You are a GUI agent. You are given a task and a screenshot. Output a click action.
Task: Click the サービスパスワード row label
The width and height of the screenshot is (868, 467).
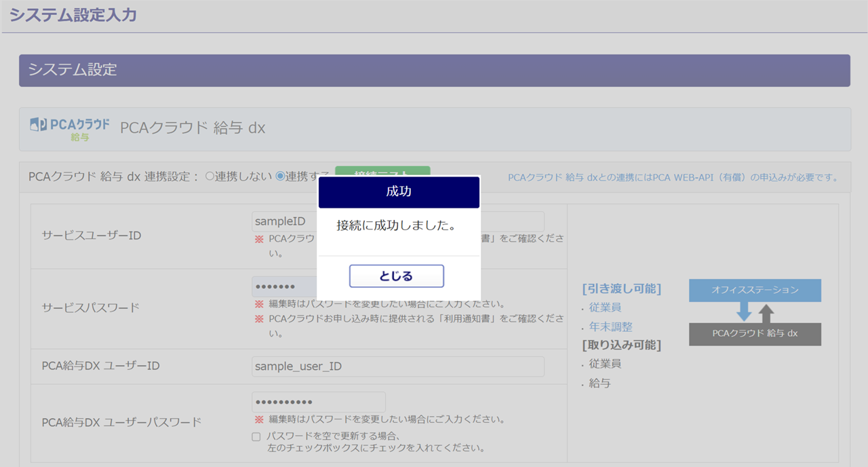pyautogui.click(x=90, y=307)
